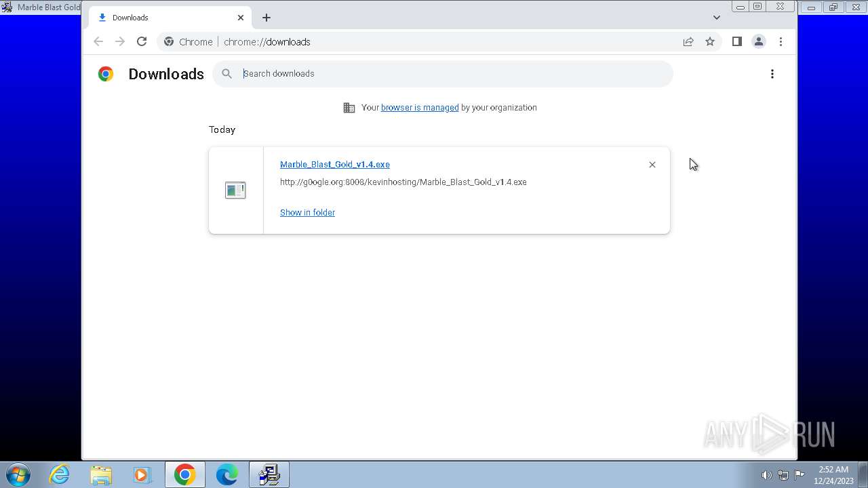Image resolution: width=868 pixels, height=488 pixels.
Task: Click the search magnifier icon in downloads
Action: [227, 74]
